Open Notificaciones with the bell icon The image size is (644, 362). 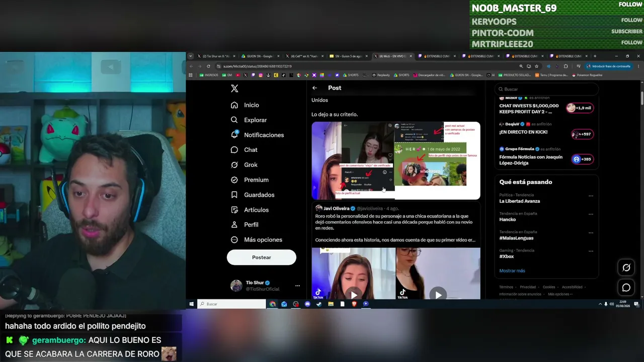point(257,135)
